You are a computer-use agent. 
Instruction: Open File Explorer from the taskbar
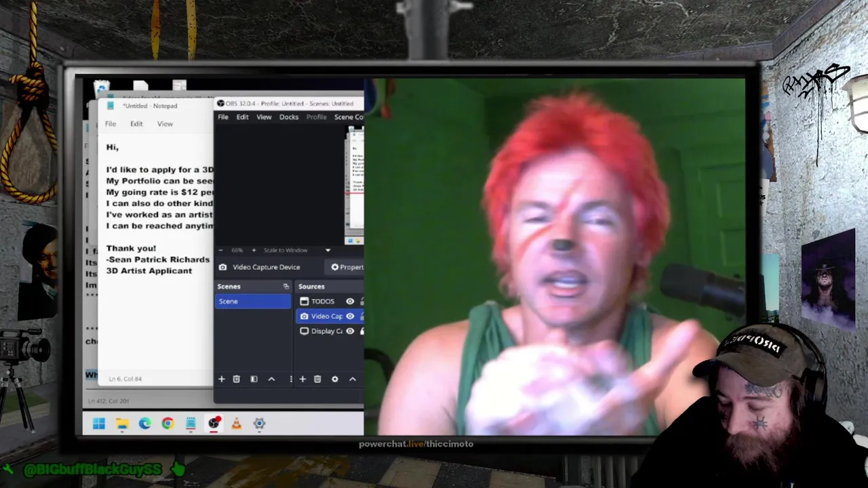coord(122,424)
